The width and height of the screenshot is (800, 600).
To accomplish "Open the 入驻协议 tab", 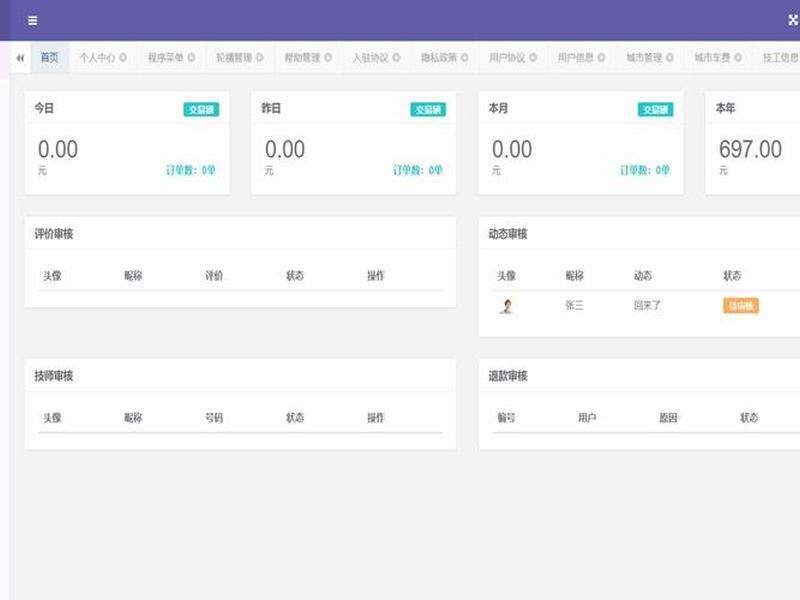I will (370, 58).
